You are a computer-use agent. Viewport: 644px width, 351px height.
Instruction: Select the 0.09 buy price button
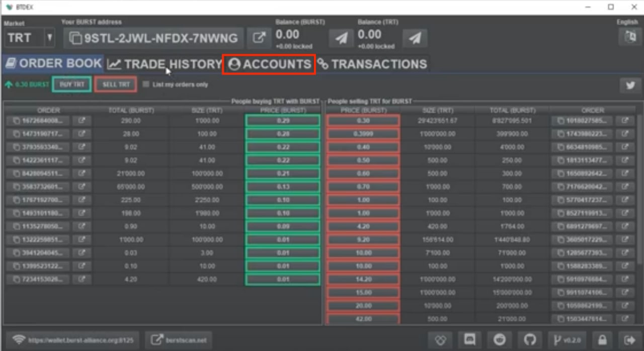[282, 226]
